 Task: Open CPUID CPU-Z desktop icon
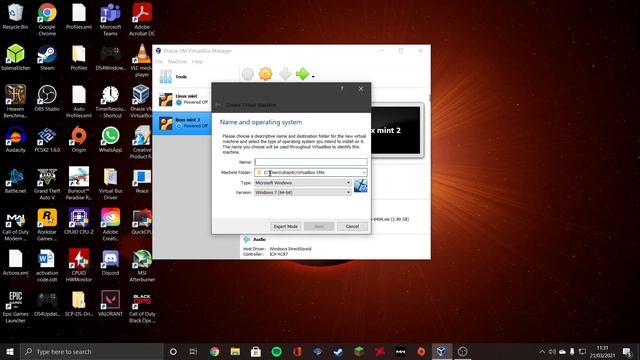[79, 222]
